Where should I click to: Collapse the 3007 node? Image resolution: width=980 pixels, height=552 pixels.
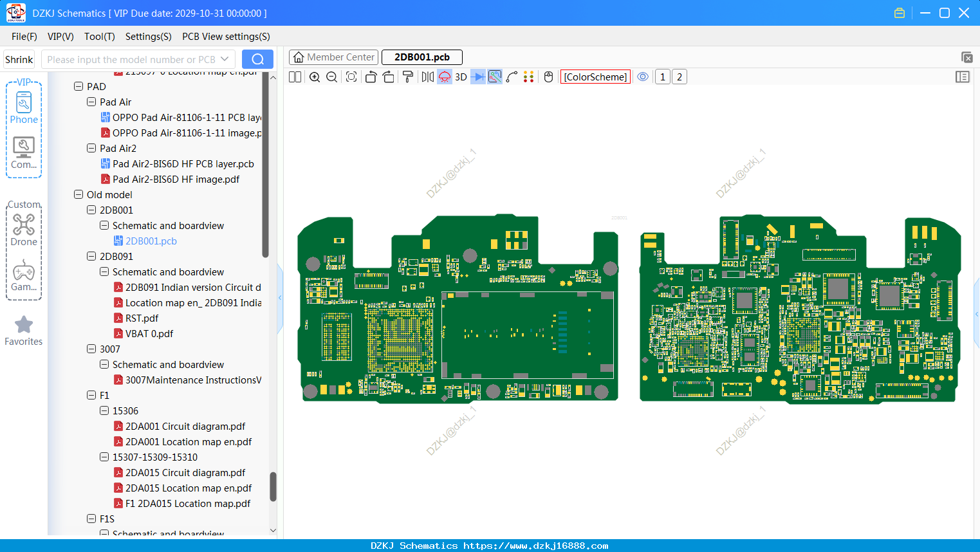91,349
